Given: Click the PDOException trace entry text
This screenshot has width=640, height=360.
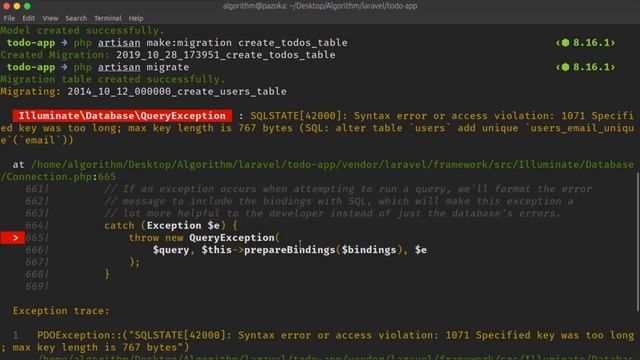Looking at the screenshot, I should point(317,341).
